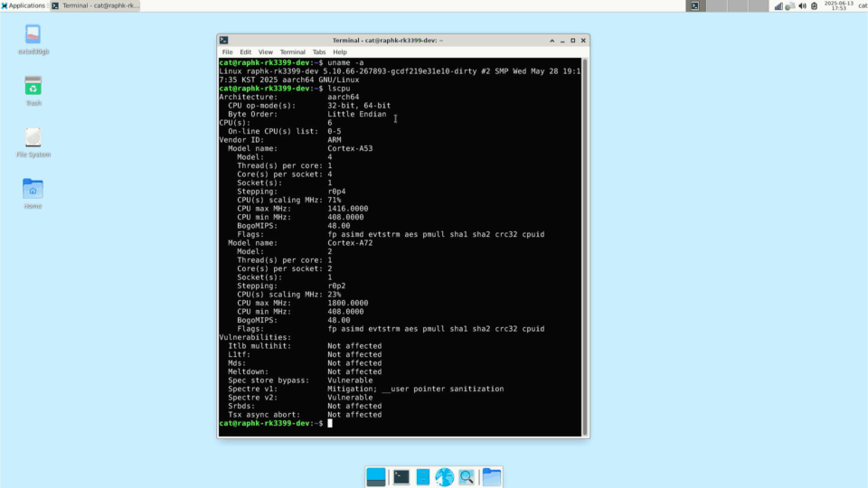The height and width of the screenshot is (488, 868).
Task: Switch to the second workspace in the pager
Action: pyautogui.click(x=716, y=5)
